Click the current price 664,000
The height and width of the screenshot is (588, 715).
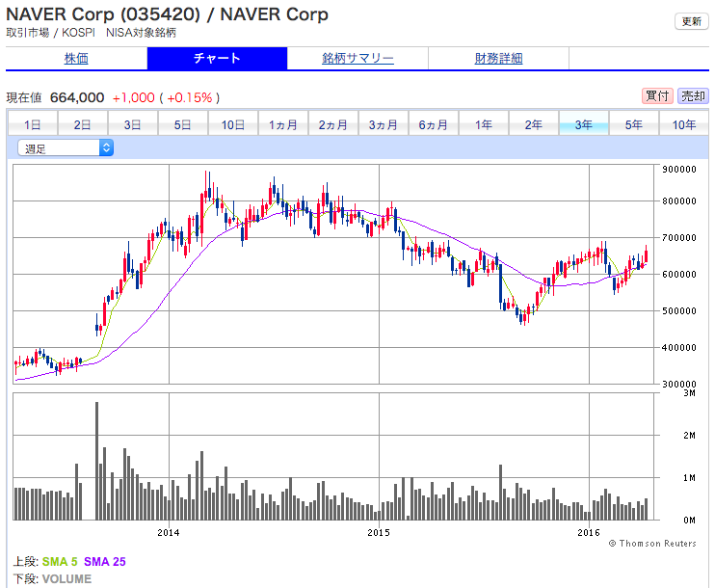77,97
